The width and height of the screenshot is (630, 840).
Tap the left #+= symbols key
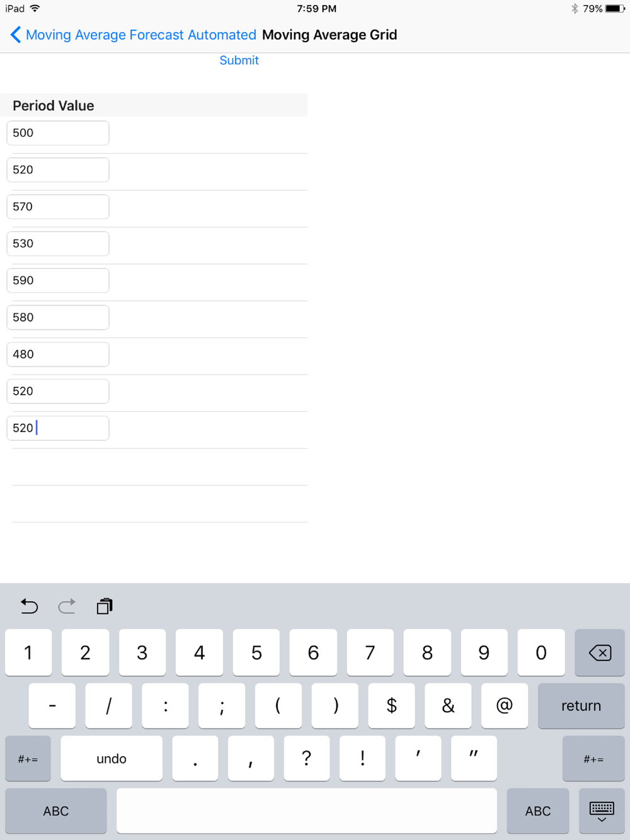[28, 759]
